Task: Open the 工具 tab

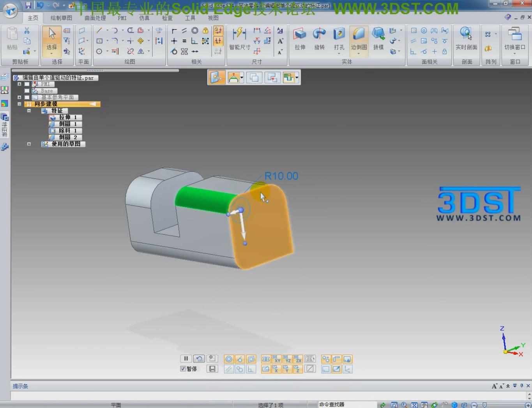Action: coord(190,18)
